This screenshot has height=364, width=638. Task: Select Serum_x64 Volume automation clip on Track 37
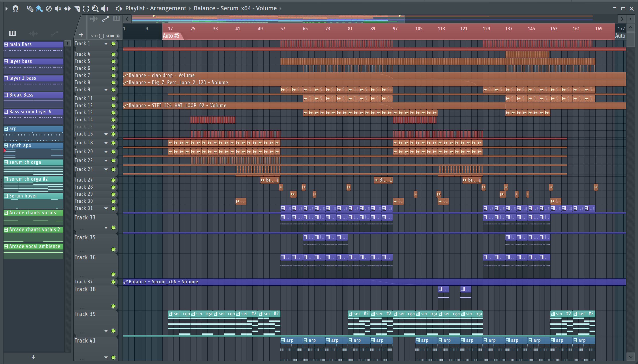(x=374, y=282)
